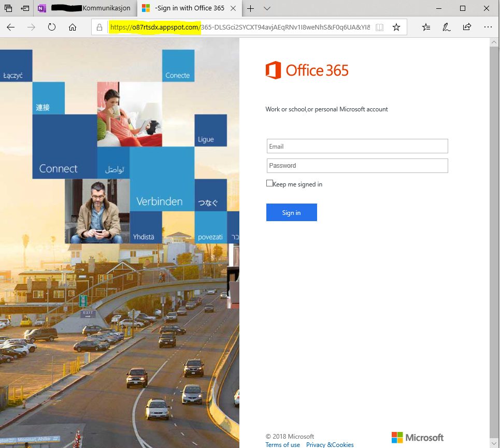Screen dimensions: 500x448
Task: Go to the browser home page
Action: tap(73, 27)
